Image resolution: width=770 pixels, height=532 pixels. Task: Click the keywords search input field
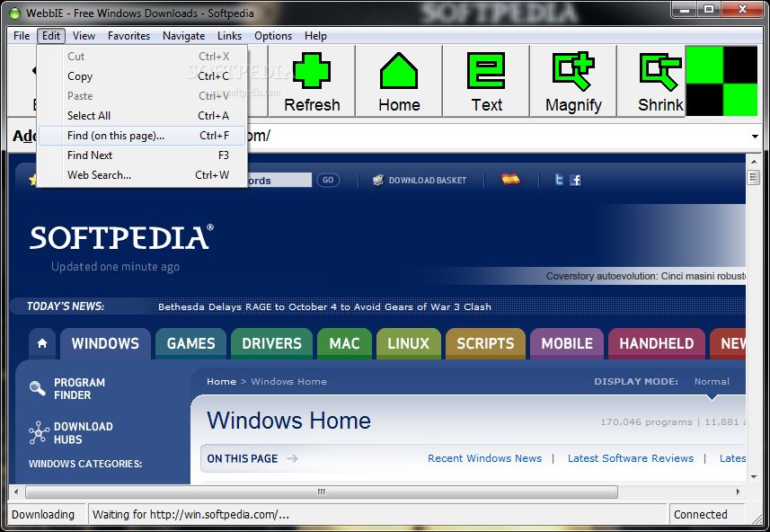tap(279, 181)
